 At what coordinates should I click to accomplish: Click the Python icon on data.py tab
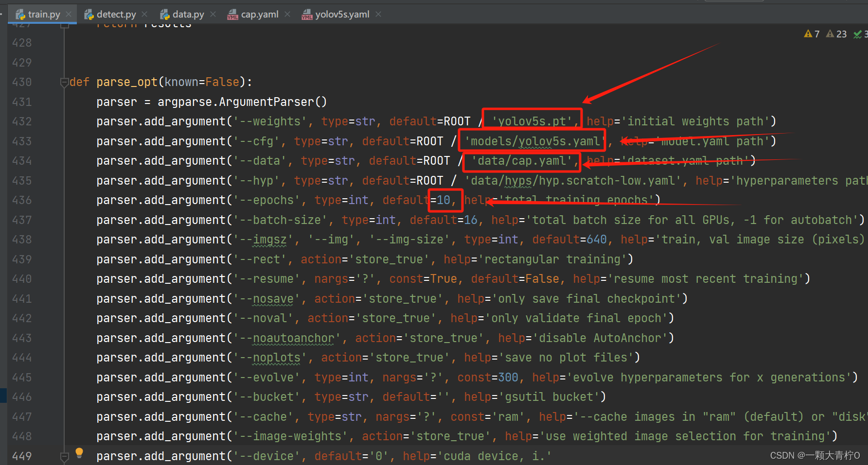(165, 15)
